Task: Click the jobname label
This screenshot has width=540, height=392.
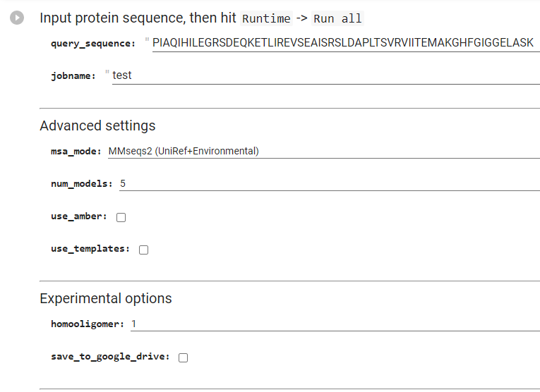Action: [x=73, y=76]
